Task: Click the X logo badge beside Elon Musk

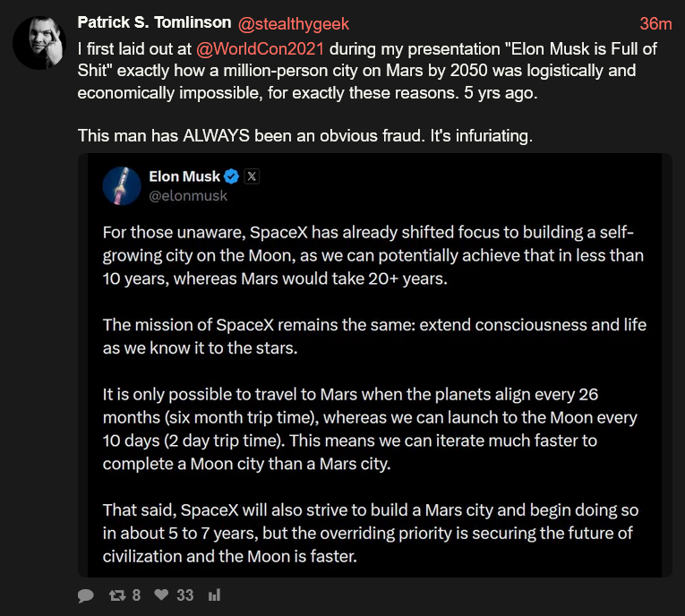Action: click(252, 176)
